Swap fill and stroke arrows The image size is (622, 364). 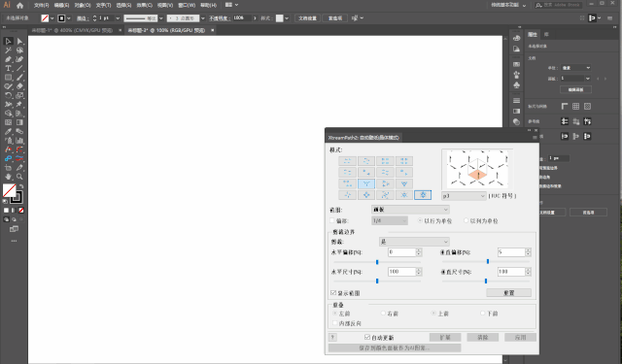[21, 186]
